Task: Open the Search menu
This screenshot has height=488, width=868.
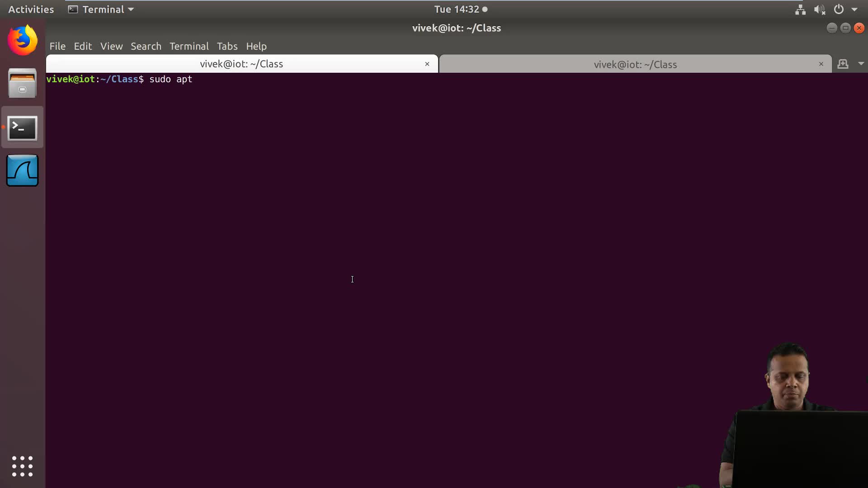Action: coord(146,46)
